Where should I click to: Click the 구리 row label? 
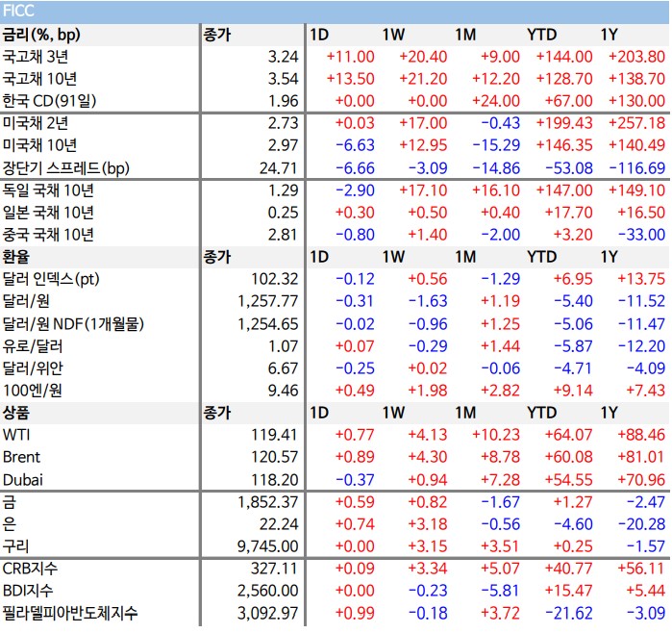[x=15, y=546]
